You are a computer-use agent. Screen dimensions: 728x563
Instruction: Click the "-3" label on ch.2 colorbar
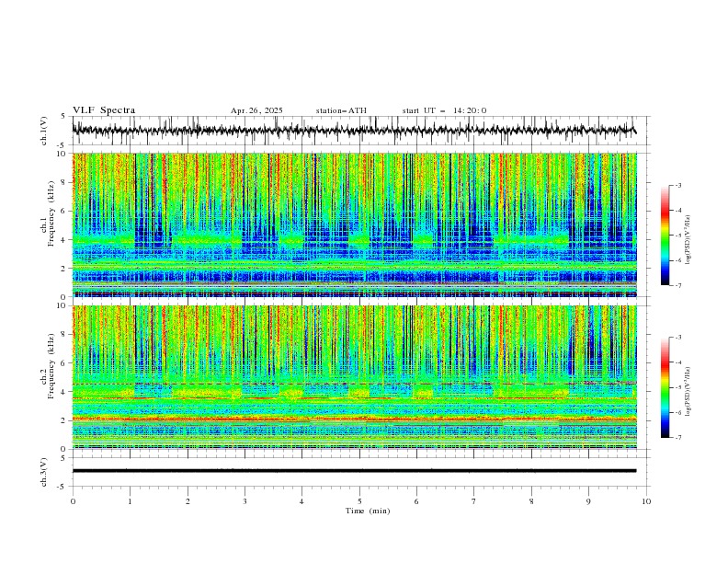[678, 338]
